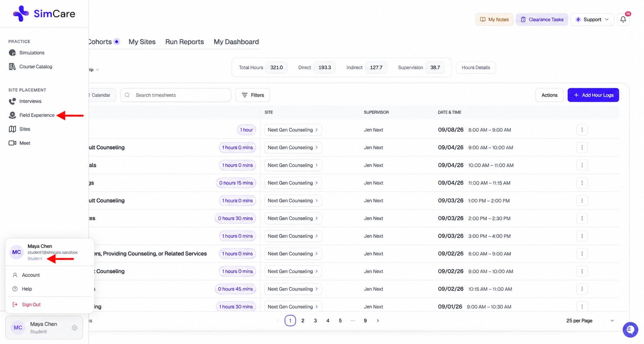Expand Next Gen Counseling site for 09/02/26 10:15 AM

tap(293, 289)
